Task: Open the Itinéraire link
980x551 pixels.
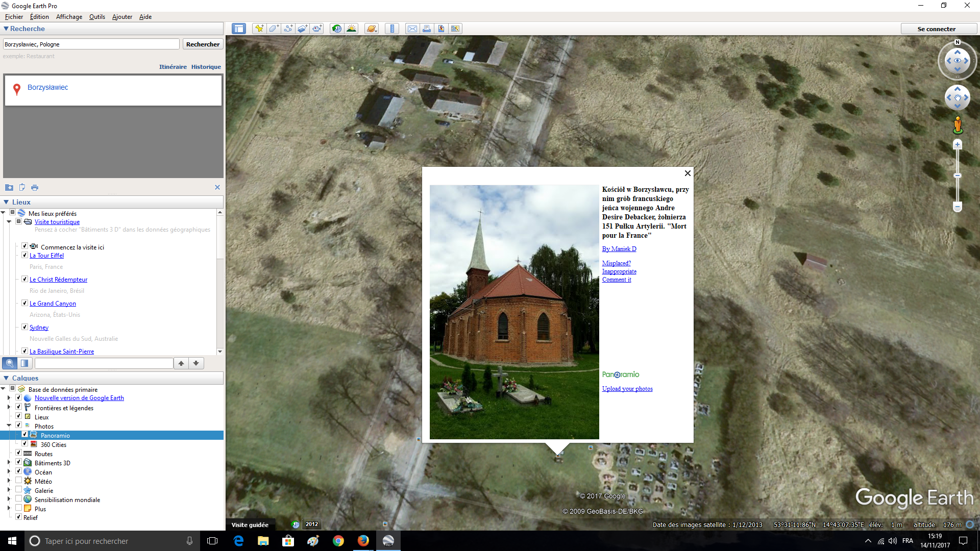Action: 173,67
